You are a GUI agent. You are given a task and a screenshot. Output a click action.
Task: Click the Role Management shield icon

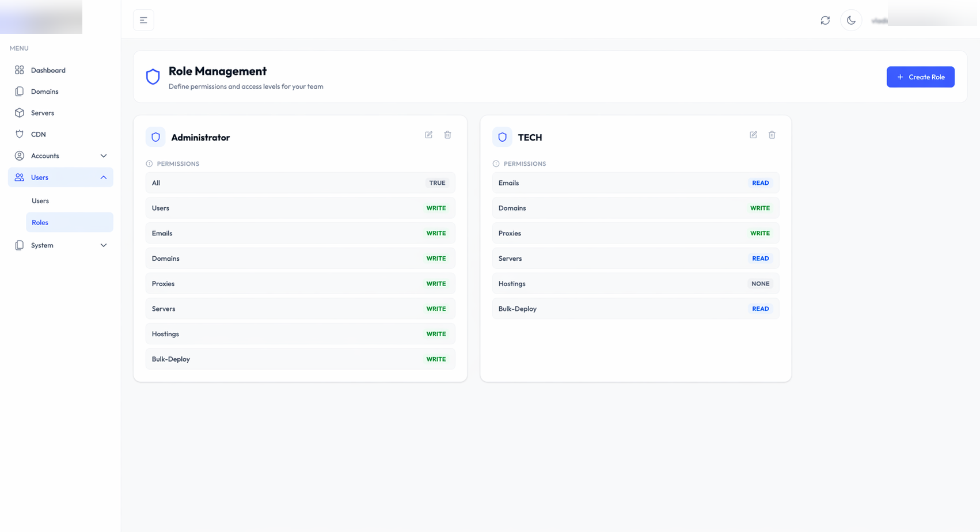(x=153, y=77)
